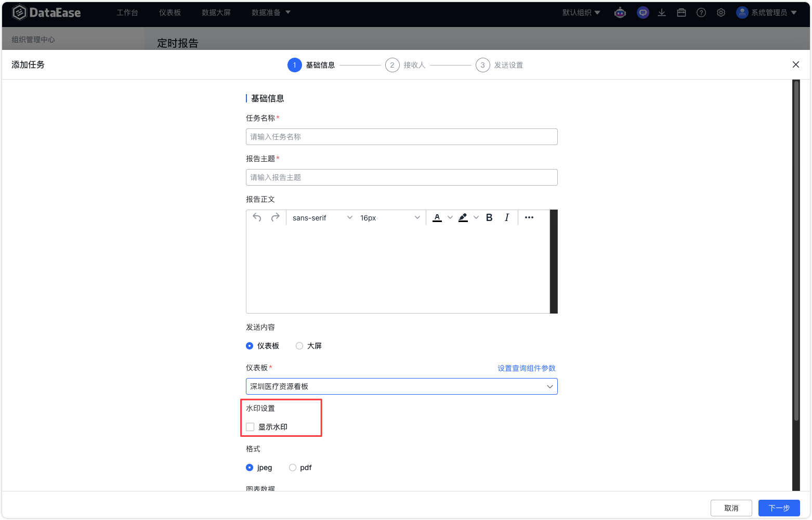
Task: Go to the 仪表板 top menu
Action: pyautogui.click(x=170, y=12)
